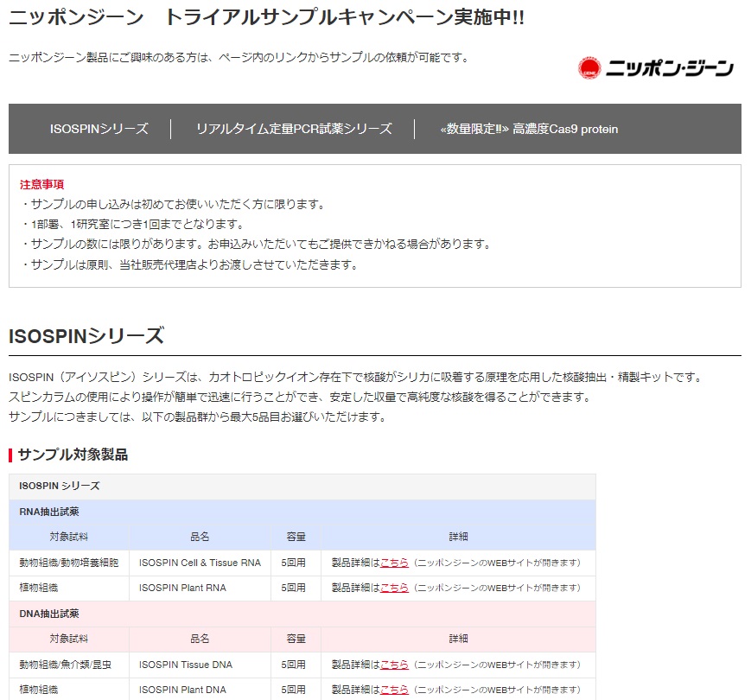The image size is (751, 700).
Task: Click the 注意事項 red heading
Action: tap(41, 184)
